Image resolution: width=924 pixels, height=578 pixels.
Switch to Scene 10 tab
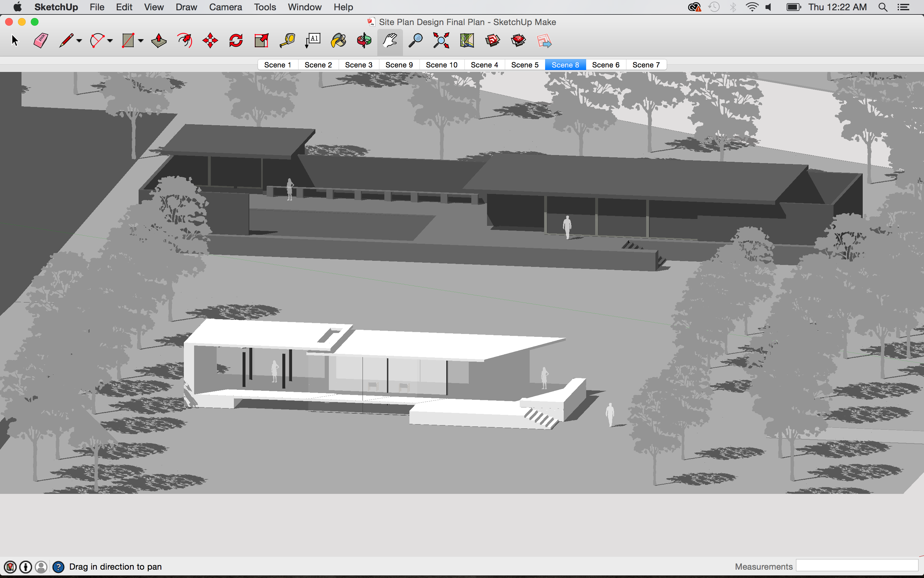coord(441,65)
